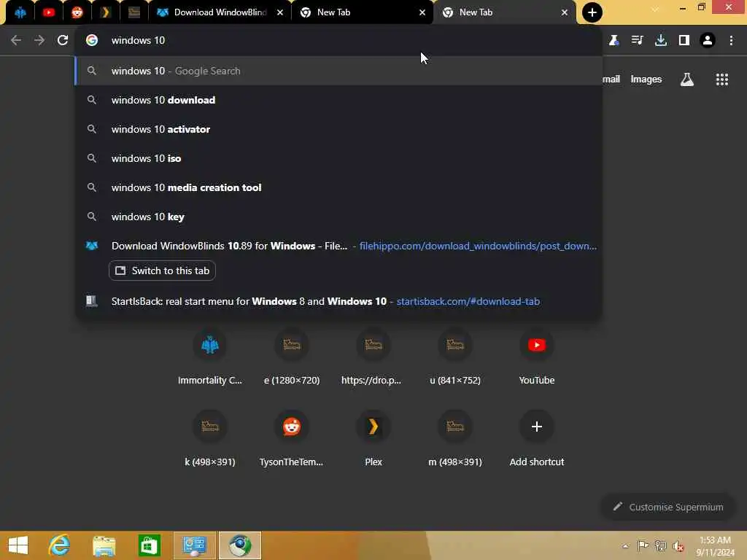This screenshot has height=560, width=747.
Task: Open the TysonTheTem... Reddit shortcut
Action: (292, 438)
